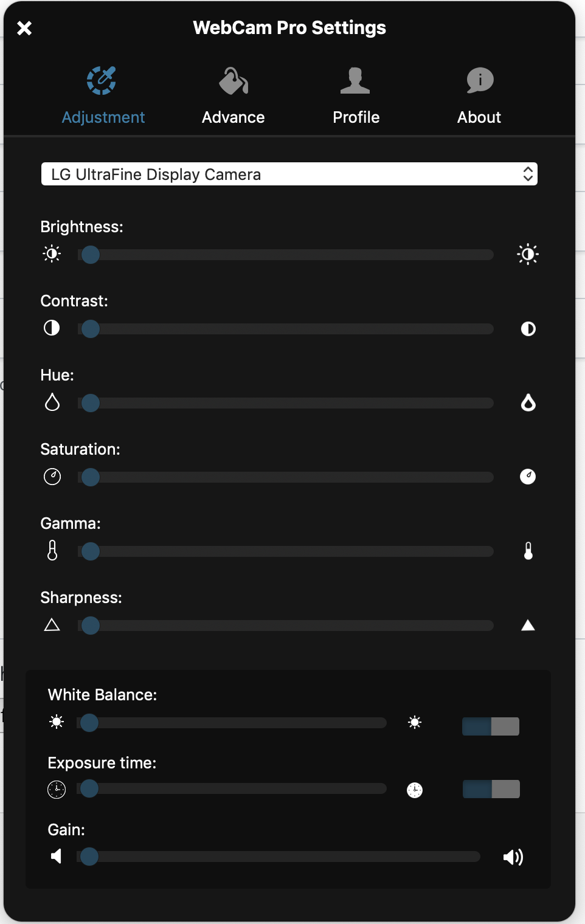Image resolution: width=585 pixels, height=924 pixels.
Task: Click the Sharpness slider track
Action: [286, 626]
